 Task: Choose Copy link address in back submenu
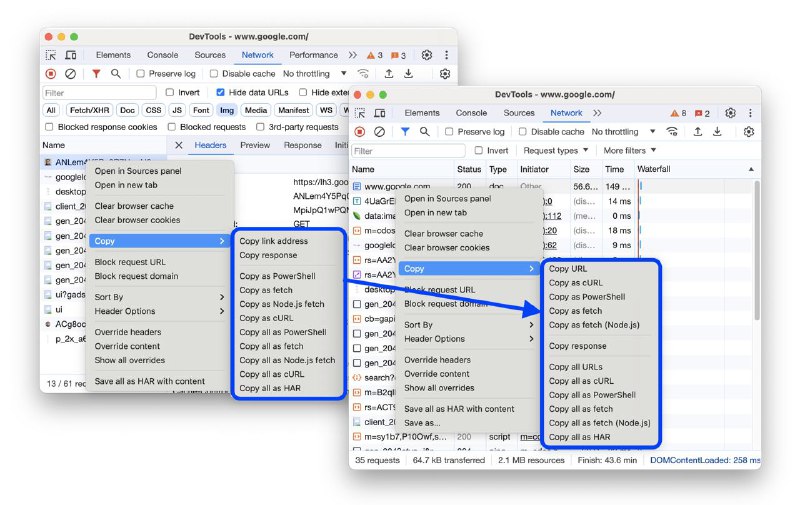(273, 241)
